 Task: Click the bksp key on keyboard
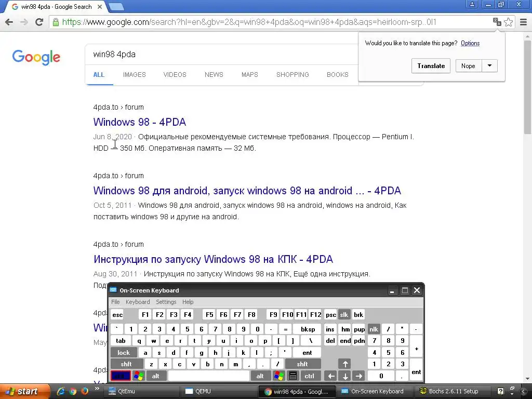coord(308,329)
